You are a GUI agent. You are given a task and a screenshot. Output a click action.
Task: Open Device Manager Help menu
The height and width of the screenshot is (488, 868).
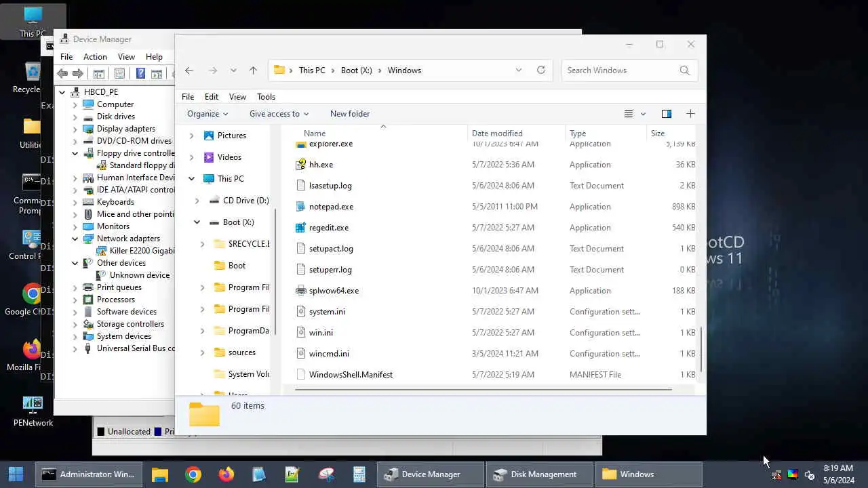click(x=154, y=57)
